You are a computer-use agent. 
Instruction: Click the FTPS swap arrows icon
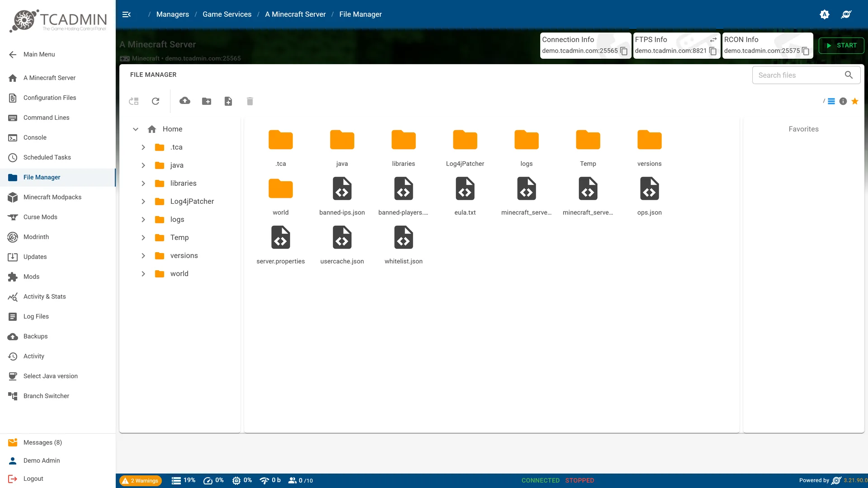point(713,40)
